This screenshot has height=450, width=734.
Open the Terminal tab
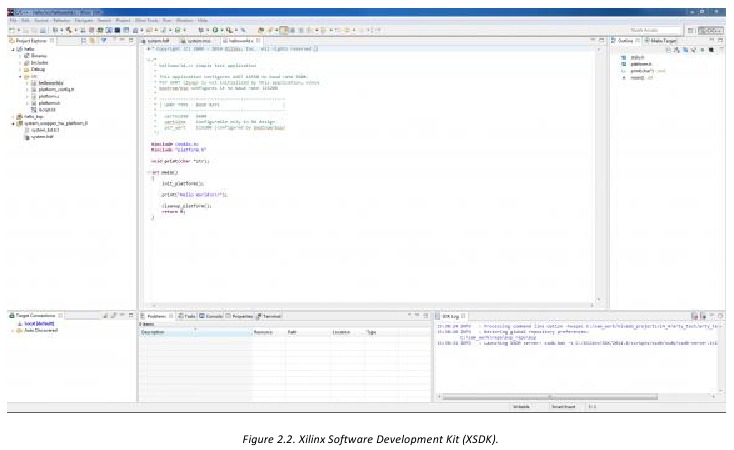(269, 316)
